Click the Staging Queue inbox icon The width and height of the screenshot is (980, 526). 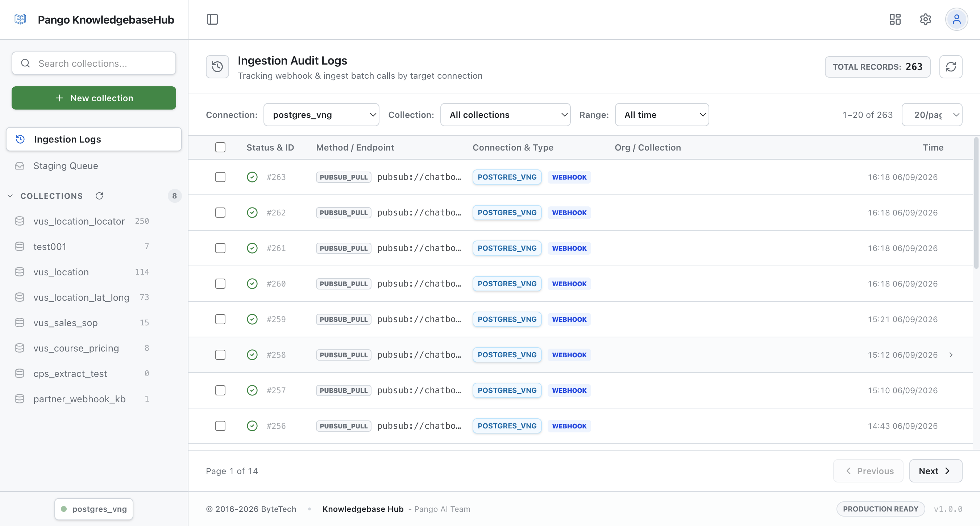(x=20, y=166)
